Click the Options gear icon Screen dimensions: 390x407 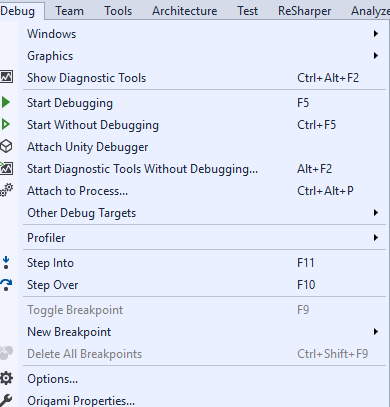[6, 378]
